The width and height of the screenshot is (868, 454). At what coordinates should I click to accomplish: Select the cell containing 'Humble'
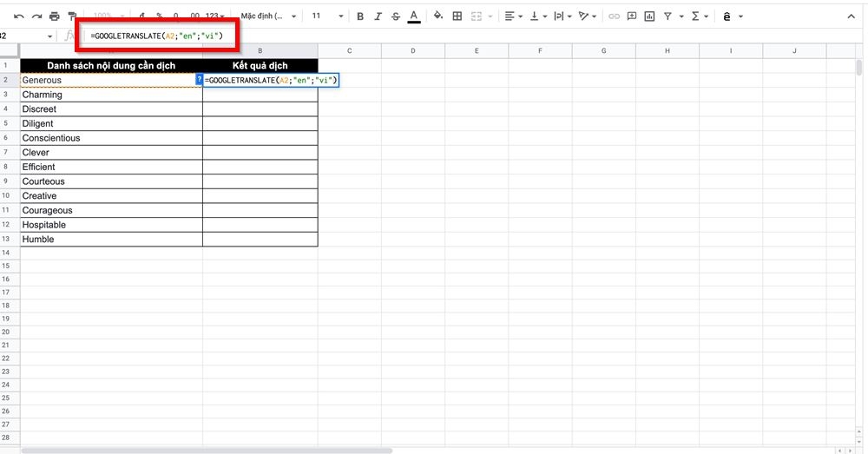coord(111,240)
